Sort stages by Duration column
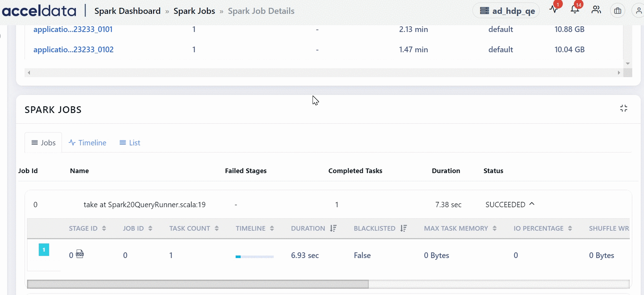This screenshot has width=644, height=295. point(333,229)
